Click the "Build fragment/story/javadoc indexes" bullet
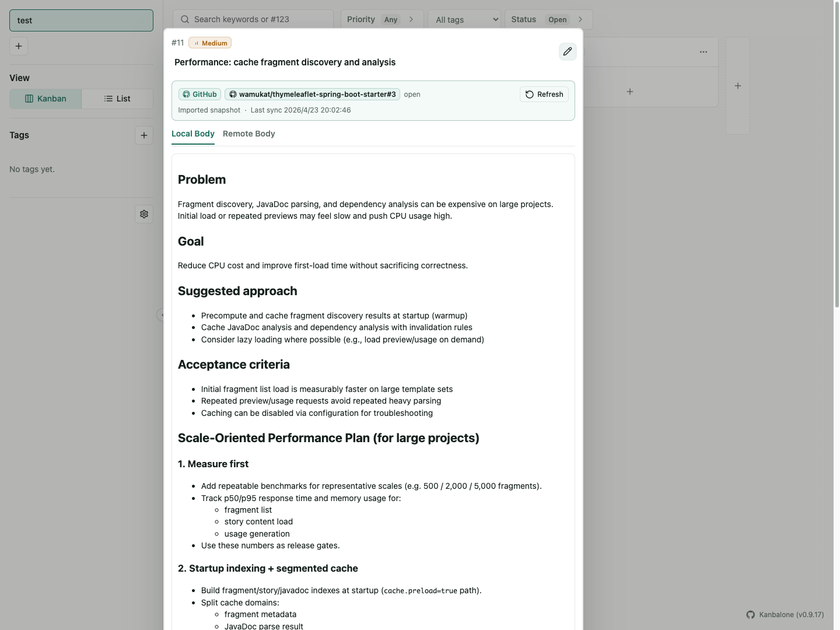 [x=341, y=591]
